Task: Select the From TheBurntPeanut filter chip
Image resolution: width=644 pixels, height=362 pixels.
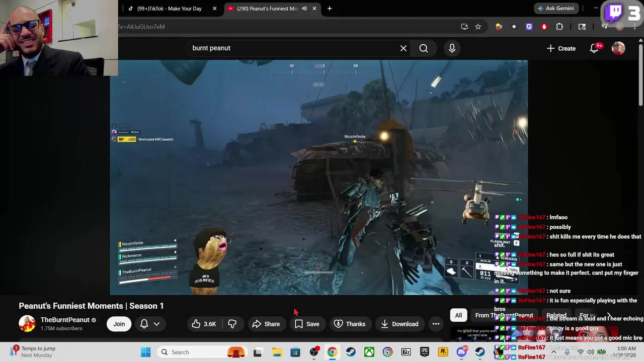Action: (504, 315)
